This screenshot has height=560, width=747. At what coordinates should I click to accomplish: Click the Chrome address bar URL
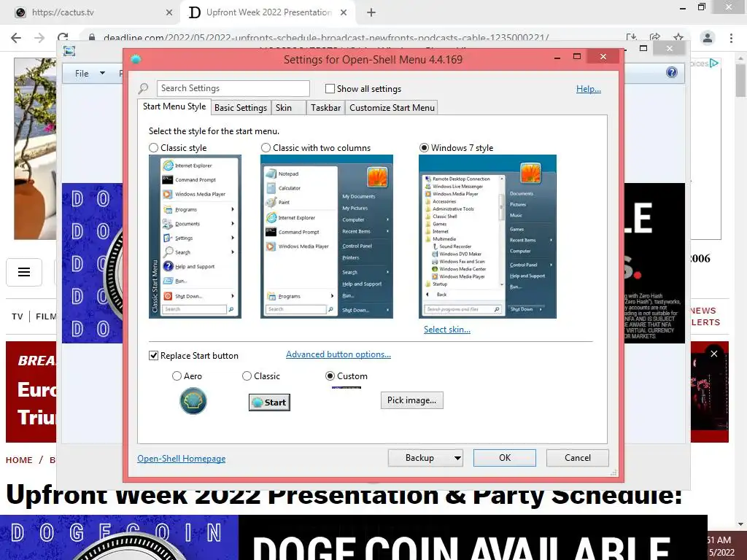pos(326,38)
